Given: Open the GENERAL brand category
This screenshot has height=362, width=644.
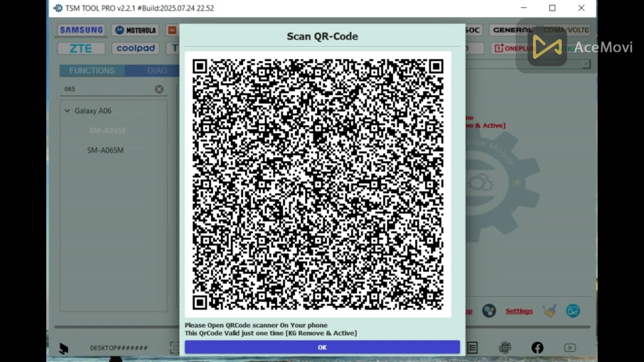Looking at the screenshot, I should coord(513,30).
